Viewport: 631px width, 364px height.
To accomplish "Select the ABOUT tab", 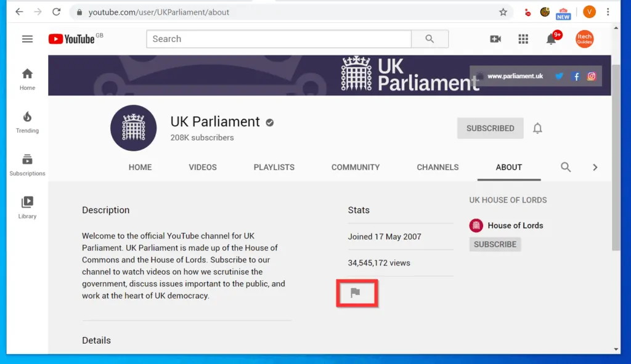I will pos(509,168).
